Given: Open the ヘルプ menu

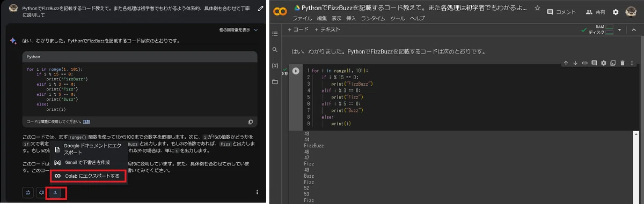Looking at the screenshot, I should (x=418, y=18).
